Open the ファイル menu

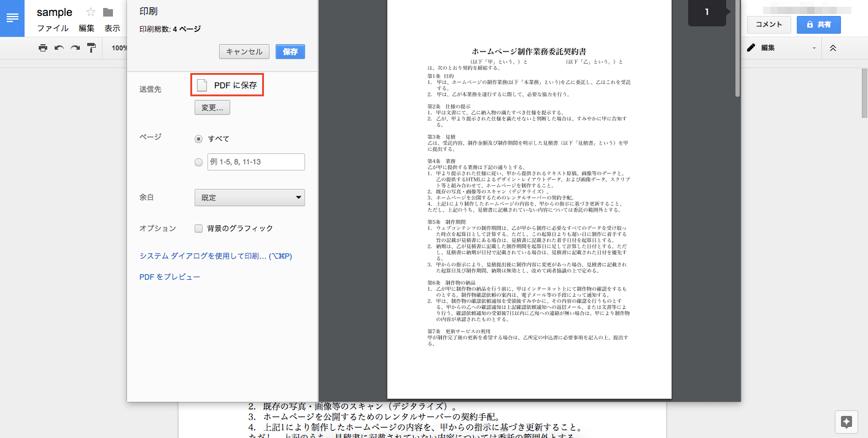53,28
